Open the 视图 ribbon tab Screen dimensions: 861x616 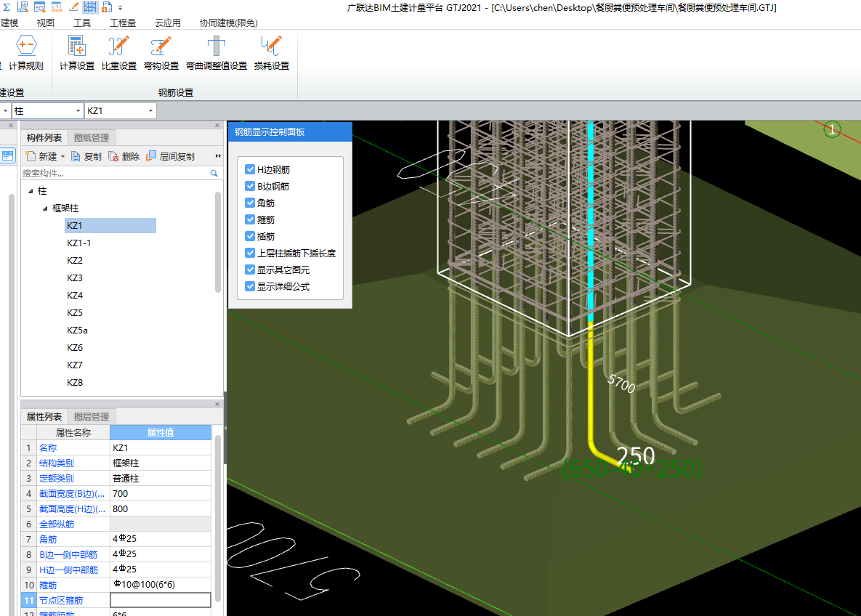(x=46, y=23)
